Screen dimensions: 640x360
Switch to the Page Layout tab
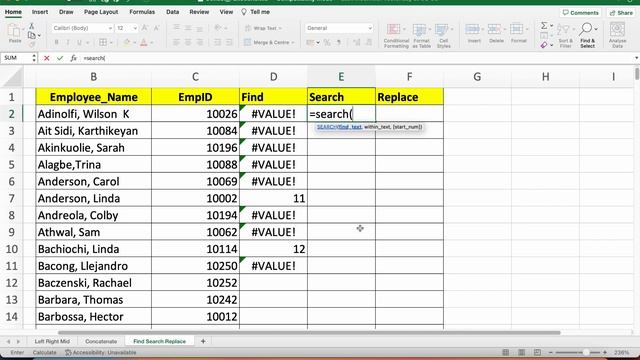click(101, 12)
